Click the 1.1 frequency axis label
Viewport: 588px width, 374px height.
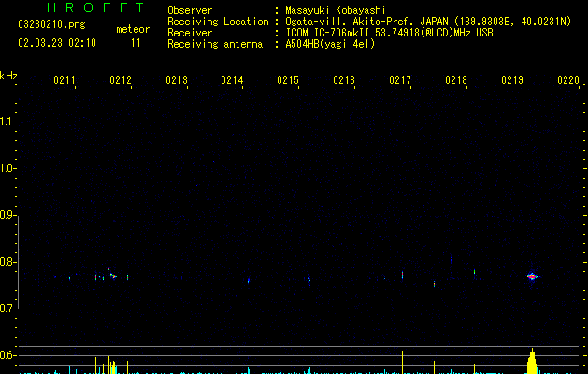(x=7, y=122)
